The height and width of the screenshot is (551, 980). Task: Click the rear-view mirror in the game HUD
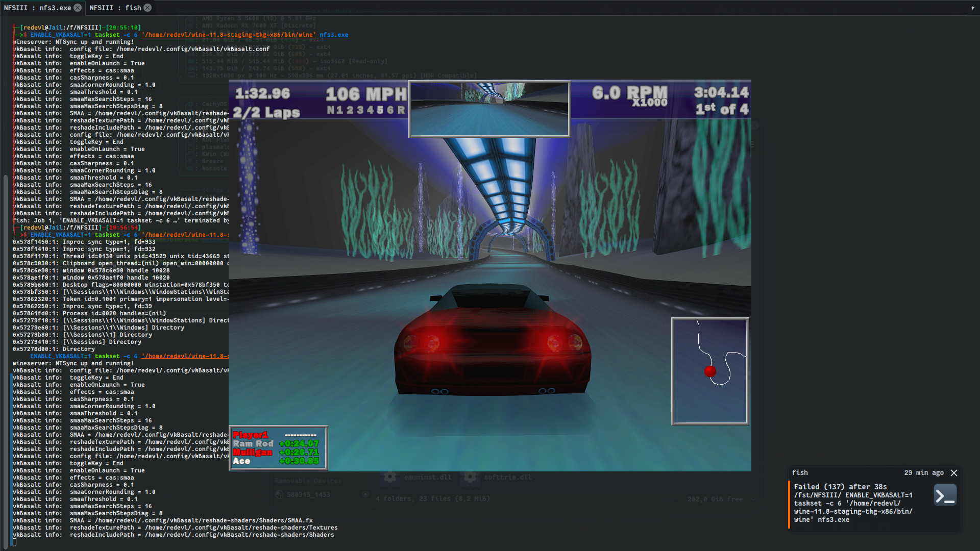[489, 109]
